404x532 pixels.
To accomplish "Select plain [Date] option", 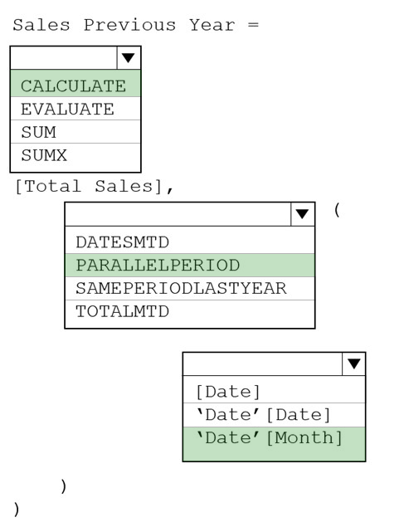I will [x=274, y=389].
